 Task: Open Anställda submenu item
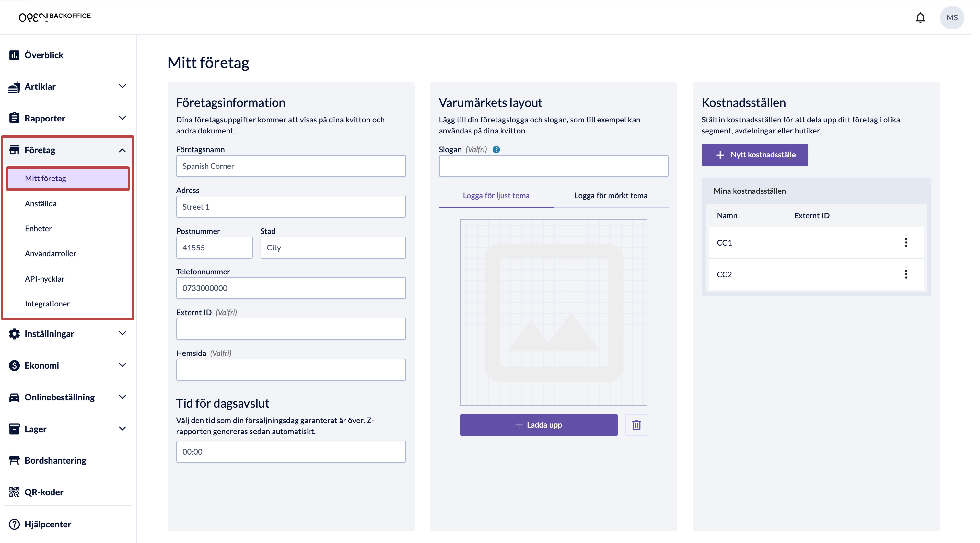click(x=41, y=203)
